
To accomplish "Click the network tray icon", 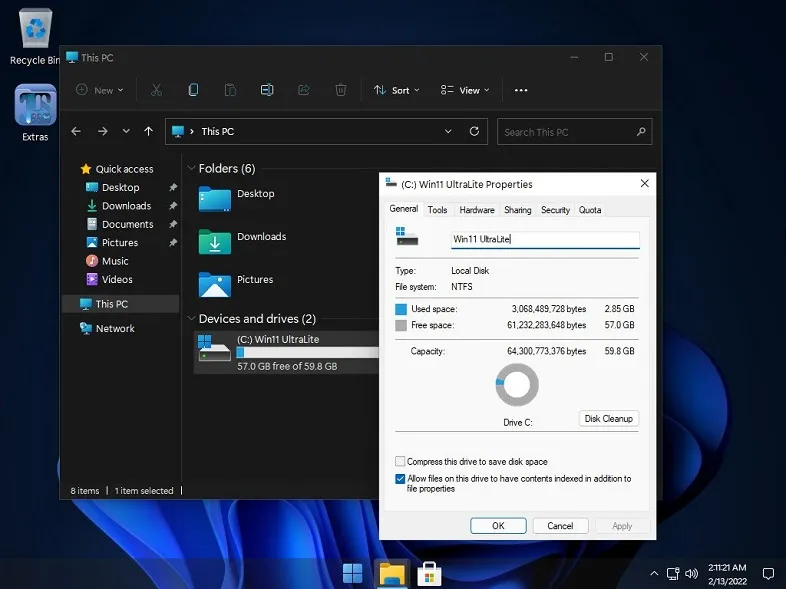I will 673,574.
